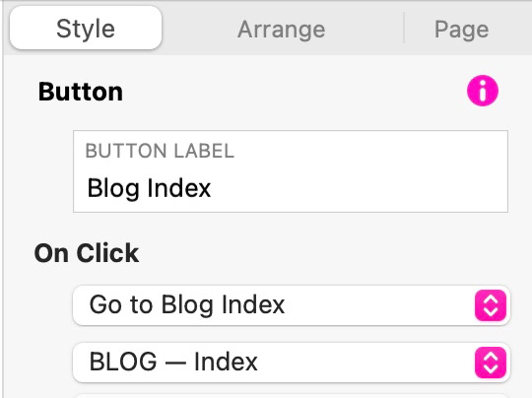The image size is (532, 398).
Task: Click the divider between Arrange and Page
Action: 404,28
